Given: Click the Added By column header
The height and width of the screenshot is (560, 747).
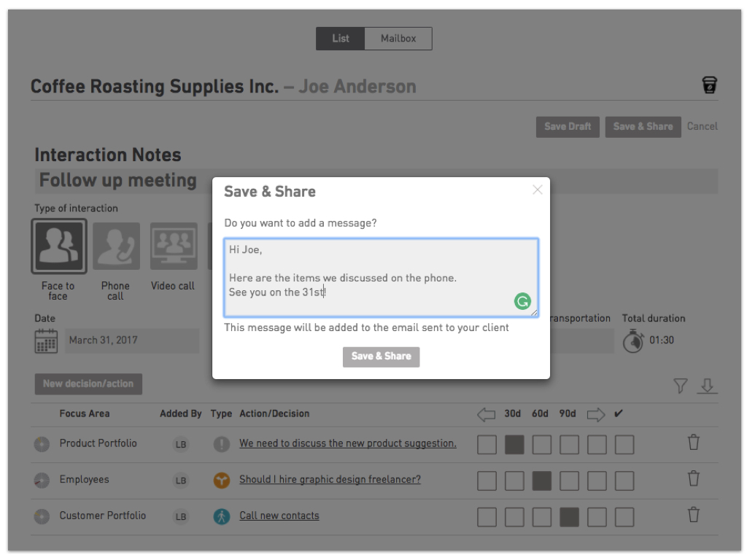Looking at the screenshot, I should [x=181, y=413].
